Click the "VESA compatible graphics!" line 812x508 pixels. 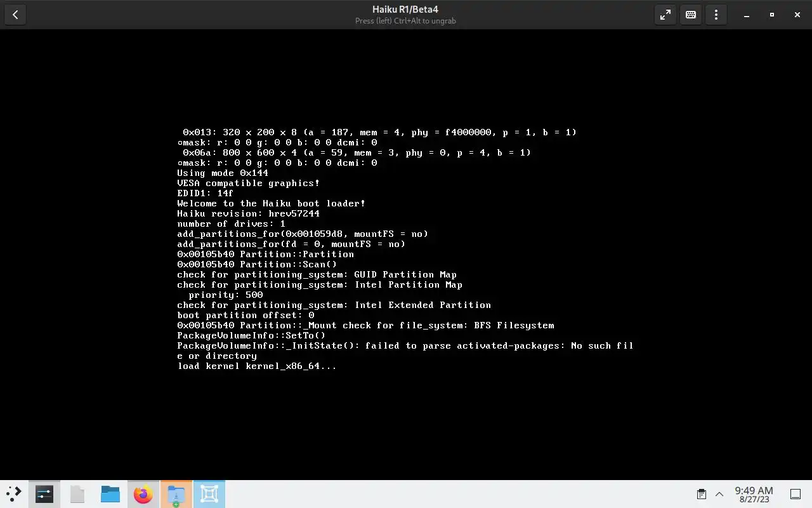click(x=249, y=183)
